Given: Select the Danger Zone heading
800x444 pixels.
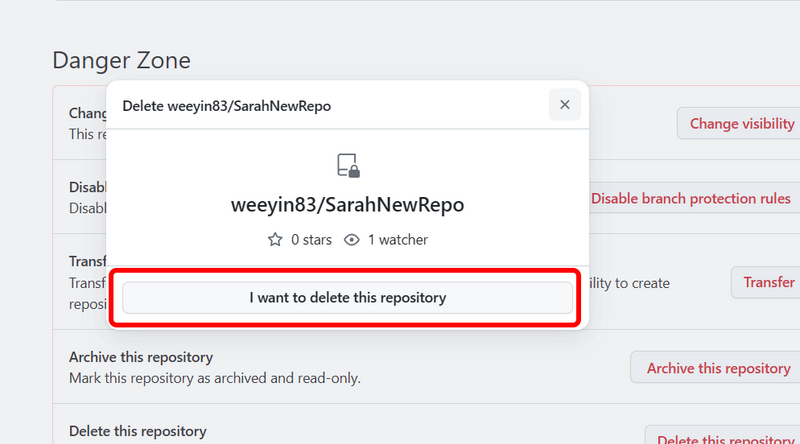Looking at the screenshot, I should 121,60.
